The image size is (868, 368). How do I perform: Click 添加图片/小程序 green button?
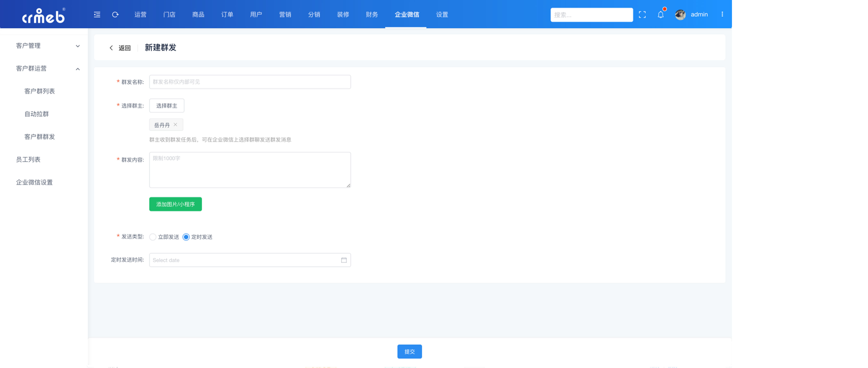(x=176, y=204)
